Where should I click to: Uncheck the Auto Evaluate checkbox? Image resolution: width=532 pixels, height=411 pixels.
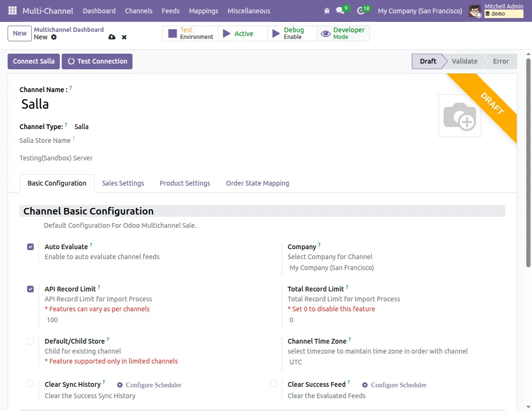[x=30, y=247]
